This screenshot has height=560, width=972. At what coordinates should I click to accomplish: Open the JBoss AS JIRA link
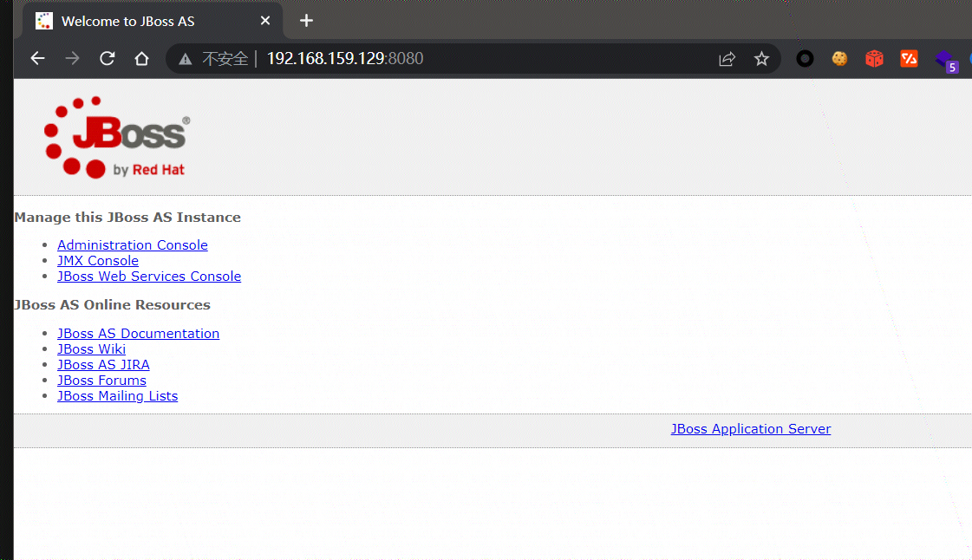pos(103,364)
